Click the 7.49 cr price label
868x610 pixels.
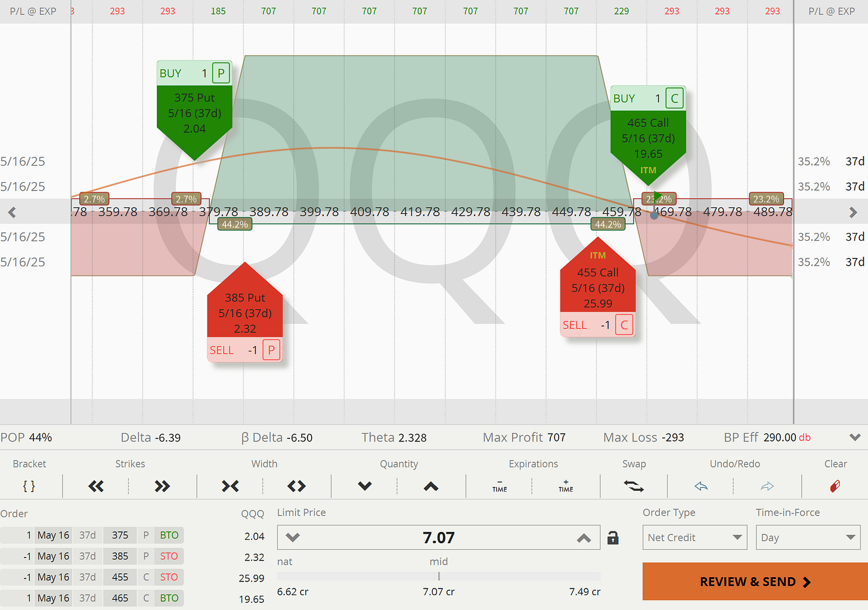coord(584,592)
